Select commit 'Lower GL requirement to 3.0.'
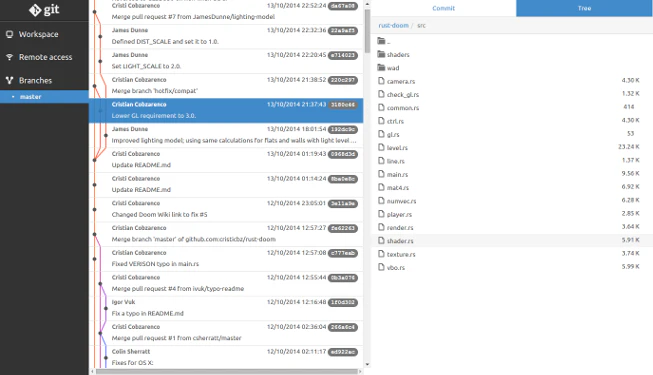The width and height of the screenshot is (653, 375). tap(226, 110)
